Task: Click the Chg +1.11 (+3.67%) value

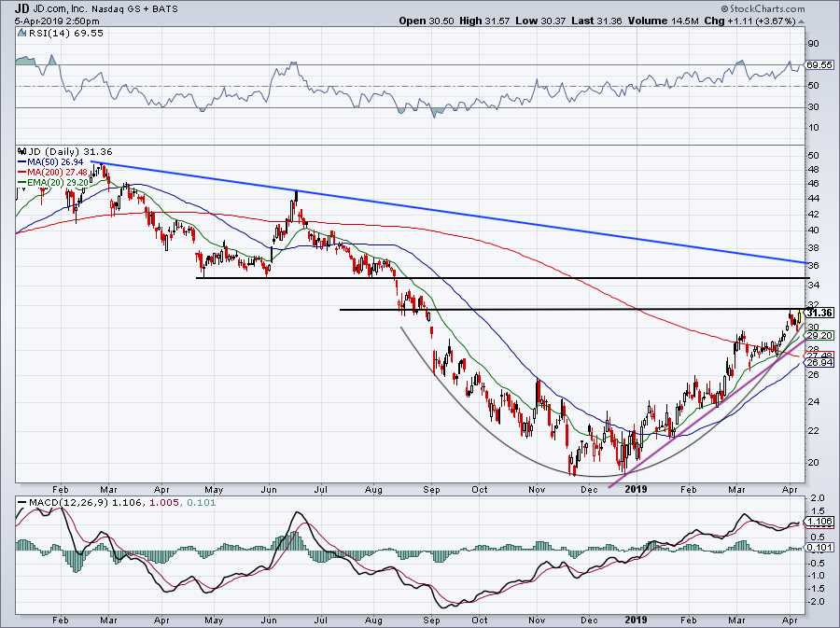Action: pos(749,21)
